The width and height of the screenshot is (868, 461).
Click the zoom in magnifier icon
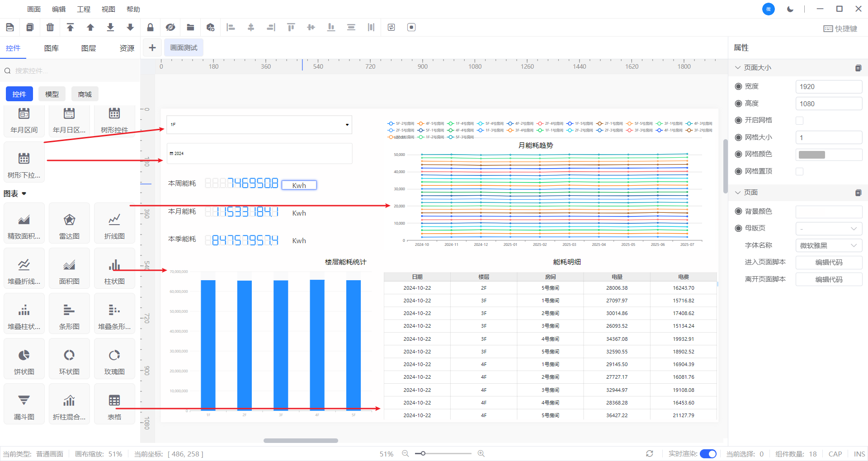[481, 453]
